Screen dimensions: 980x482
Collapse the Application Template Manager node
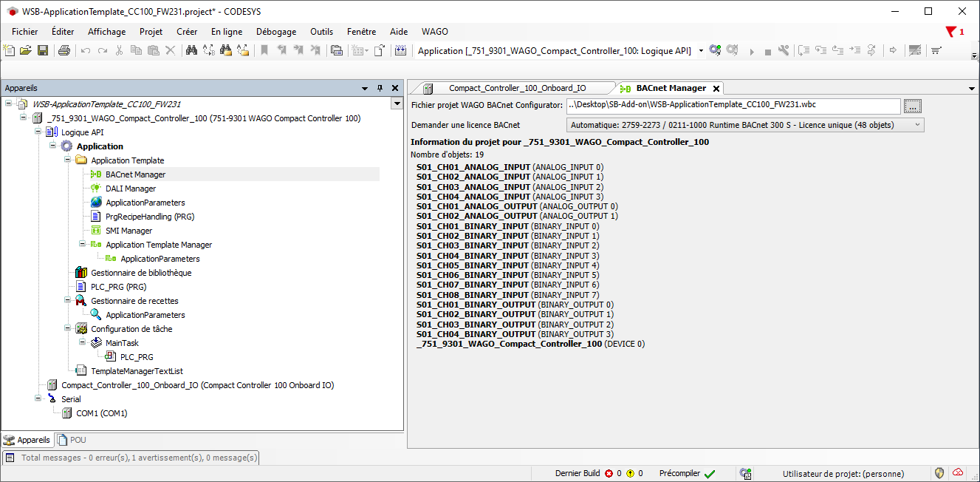tap(83, 245)
